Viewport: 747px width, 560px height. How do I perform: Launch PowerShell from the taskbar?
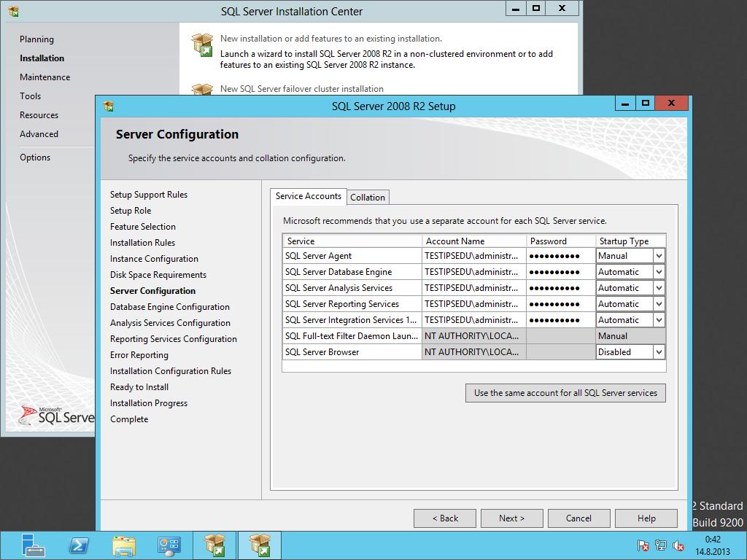pos(79,545)
